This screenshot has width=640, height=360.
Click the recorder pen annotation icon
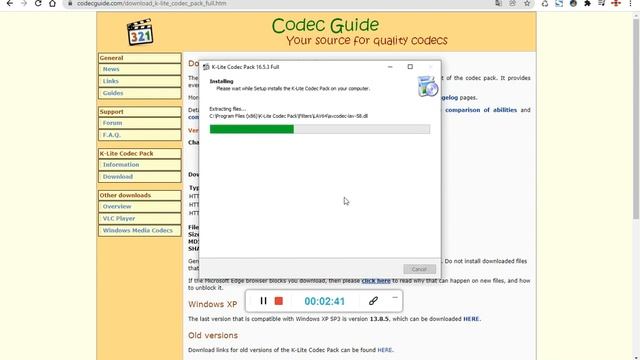373,301
